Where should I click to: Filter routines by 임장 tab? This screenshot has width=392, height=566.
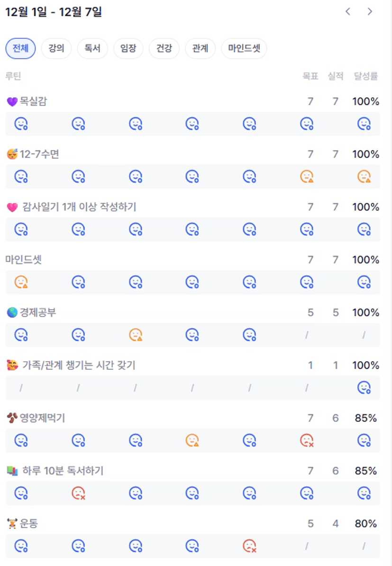click(128, 48)
